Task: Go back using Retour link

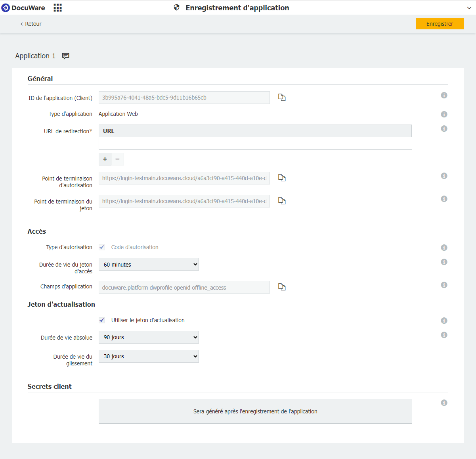Action: pyautogui.click(x=31, y=24)
